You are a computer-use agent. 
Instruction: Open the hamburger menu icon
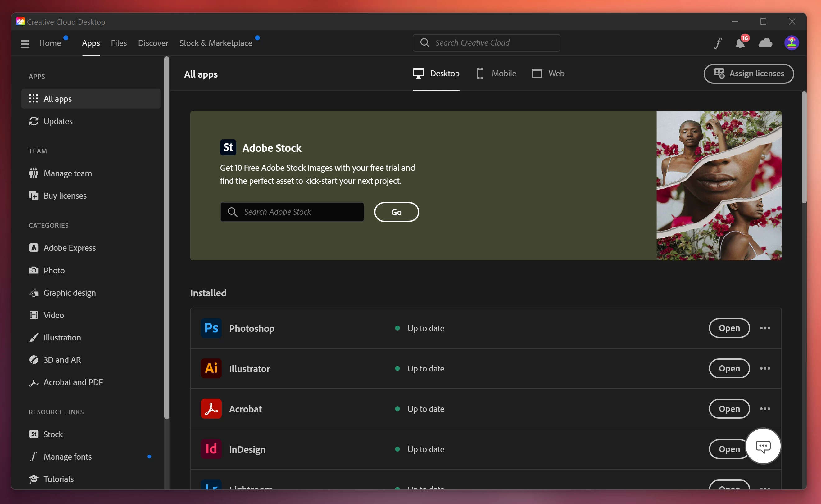coord(25,43)
